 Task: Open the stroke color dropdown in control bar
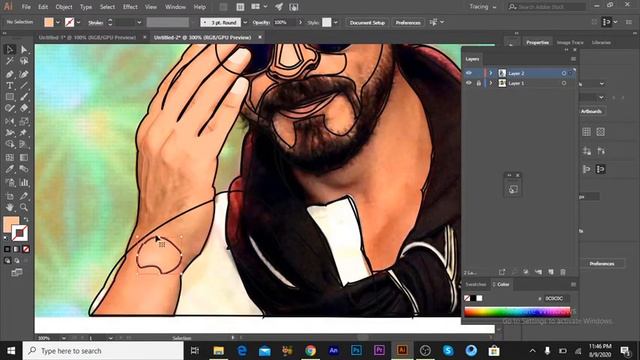78,22
